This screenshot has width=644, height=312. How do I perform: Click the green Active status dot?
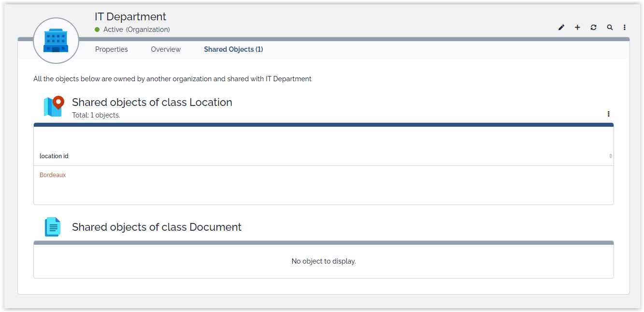(x=97, y=30)
